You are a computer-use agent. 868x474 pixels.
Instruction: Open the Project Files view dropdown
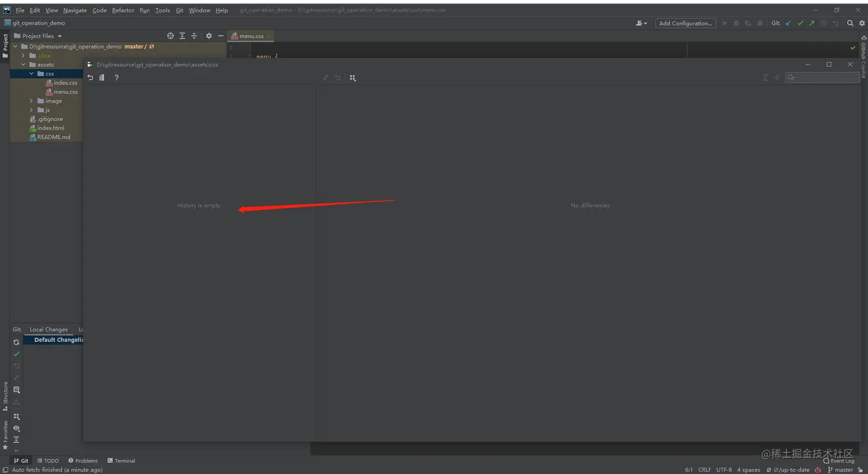click(x=38, y=36)
